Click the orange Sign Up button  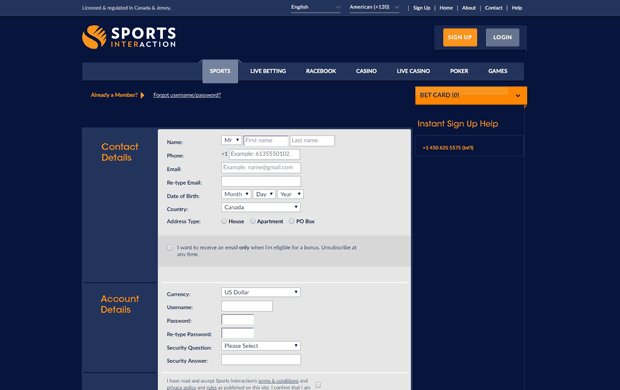pyautogui.click(x=460, y=37)
